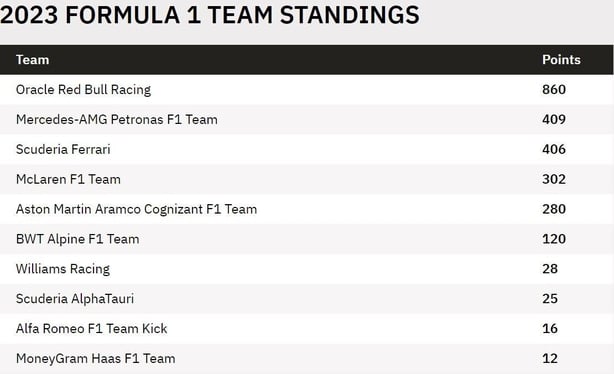This screenshot has height=374, width=614.
Task: Click the Points column header
Action: 561,60
